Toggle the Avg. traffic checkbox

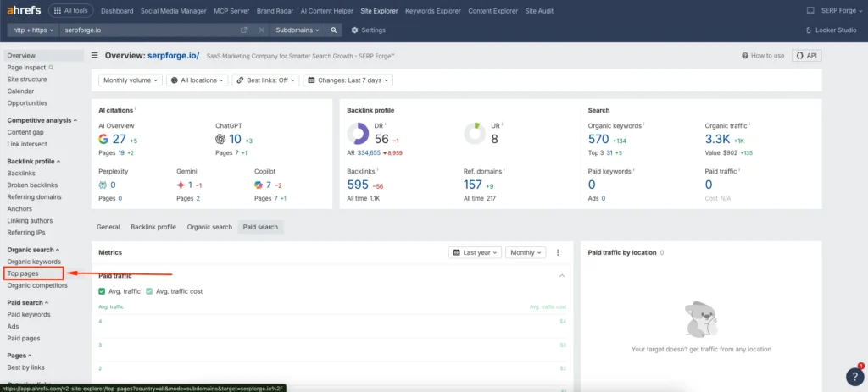pos(102,291)
